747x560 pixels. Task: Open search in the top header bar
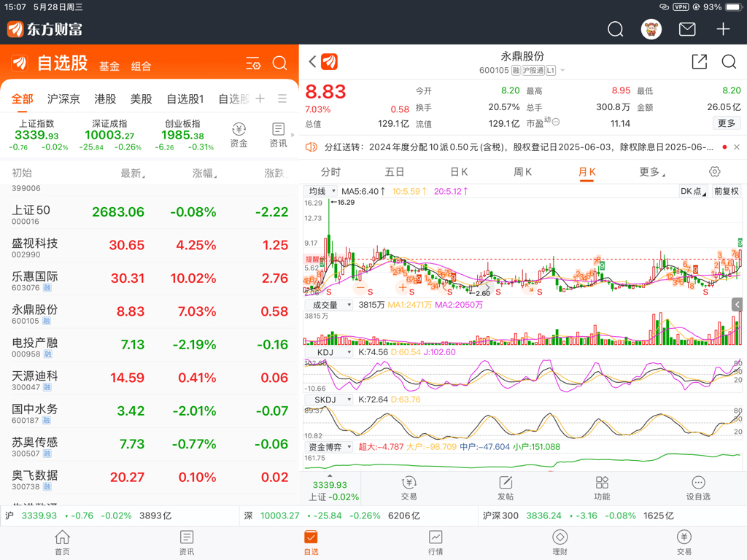pyautogui.click(x=615, y=29)
